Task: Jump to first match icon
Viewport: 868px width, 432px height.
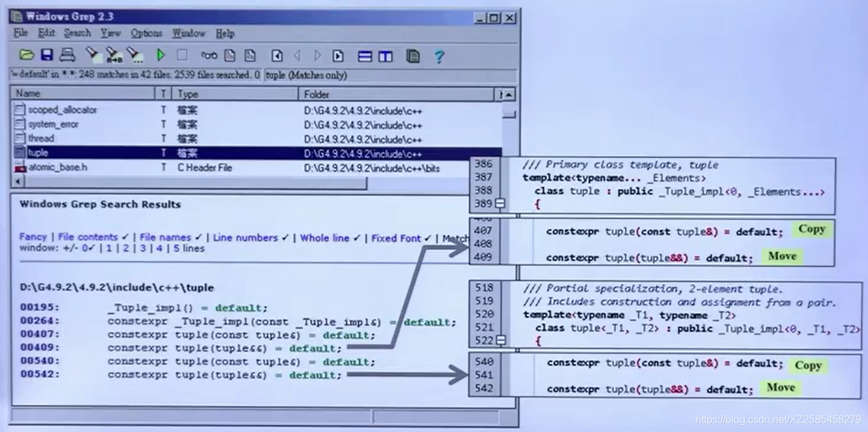Action: [x=277, y=56]
